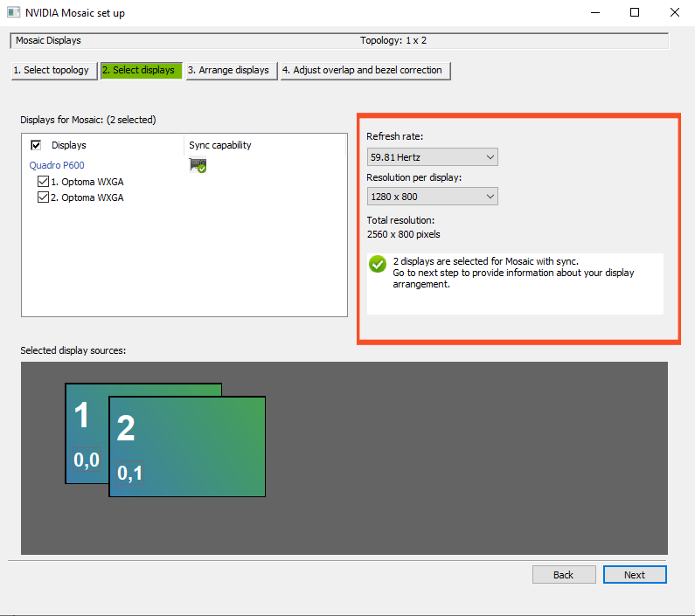Click the Back button

[x=564, y=575]
